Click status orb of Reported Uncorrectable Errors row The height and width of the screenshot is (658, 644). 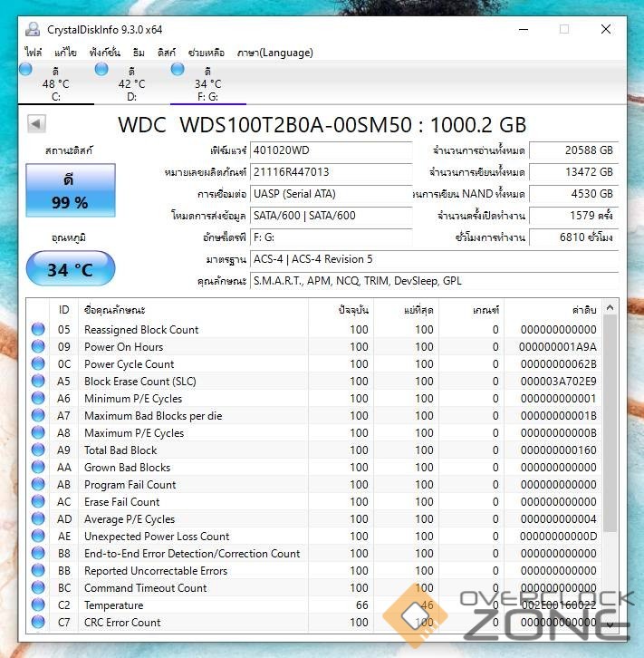38,570
